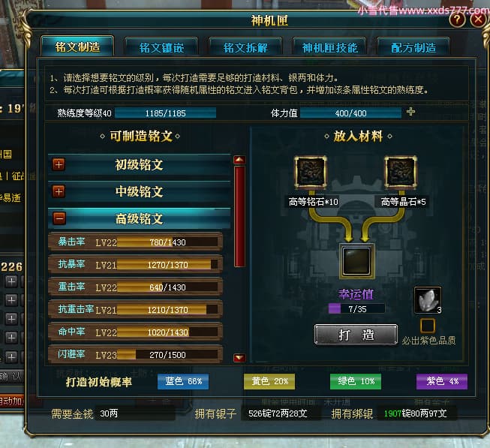Click the white crystal item icon

(428, 300)
